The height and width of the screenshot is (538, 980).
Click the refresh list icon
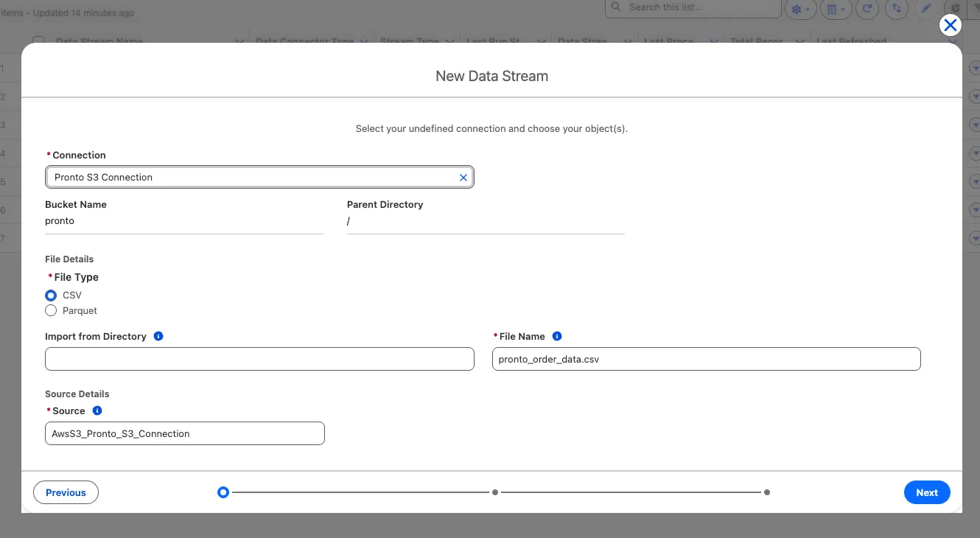[x=868, y=9]
